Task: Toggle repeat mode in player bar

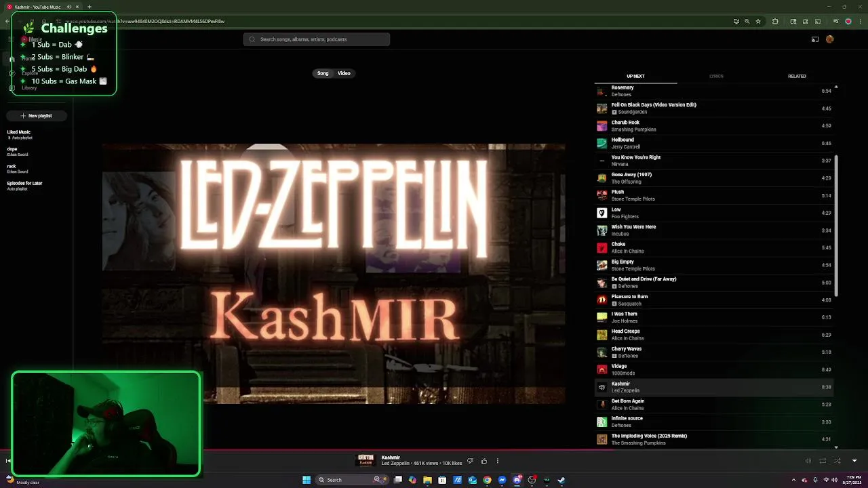Action: coord(823,461)
